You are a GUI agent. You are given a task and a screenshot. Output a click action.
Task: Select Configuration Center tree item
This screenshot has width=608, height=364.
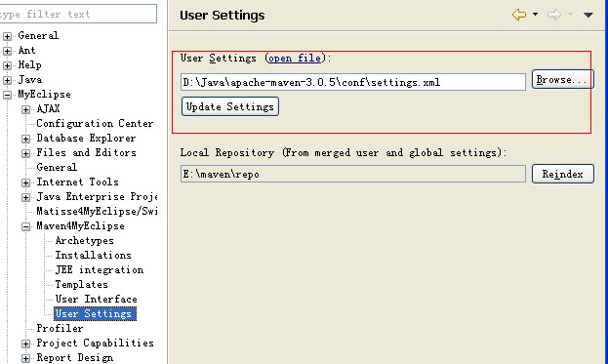pos(95,124)
